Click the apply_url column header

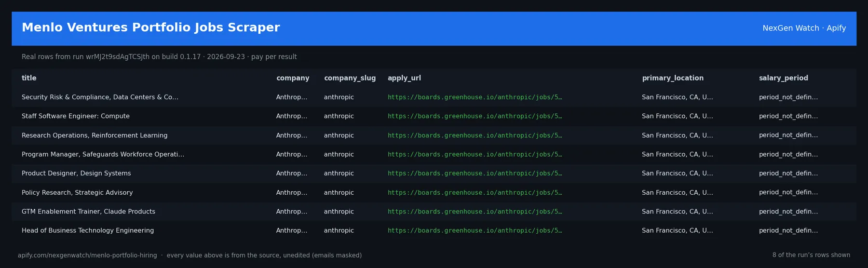pos(404,78)
